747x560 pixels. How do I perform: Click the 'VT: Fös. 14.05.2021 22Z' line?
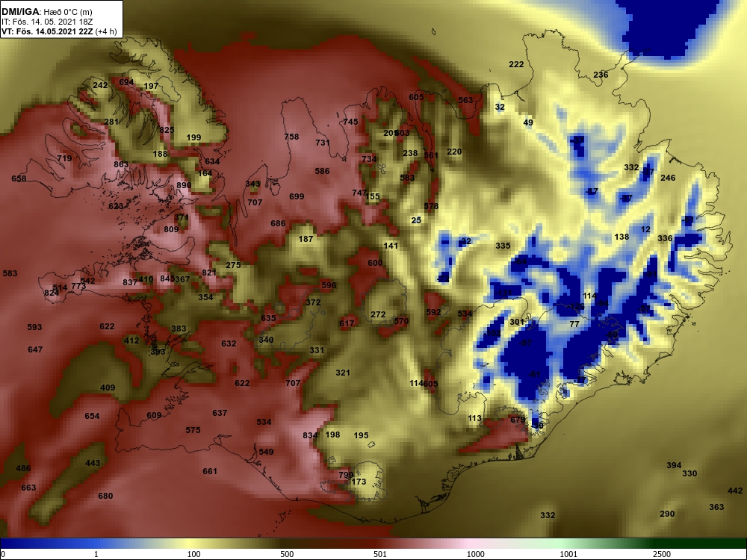click(48, 32)
